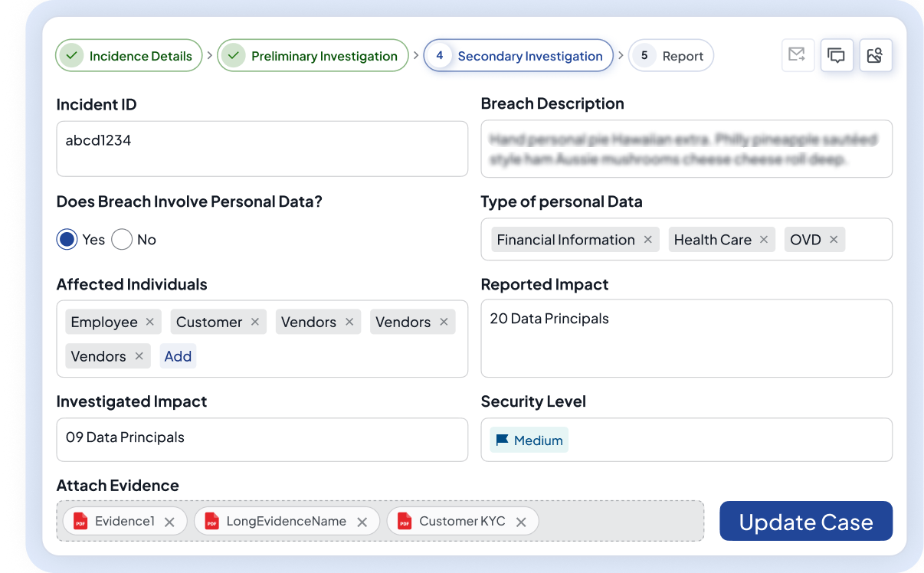The image size is (924, 573).
Task: Select Yes for personal data breach
Action: pos(67,240)
